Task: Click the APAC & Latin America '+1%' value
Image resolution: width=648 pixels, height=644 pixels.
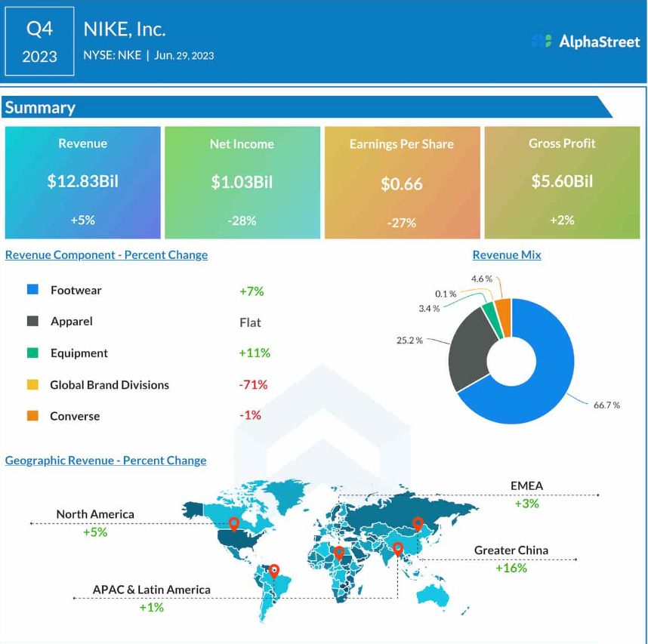Action: pos(152,607)
